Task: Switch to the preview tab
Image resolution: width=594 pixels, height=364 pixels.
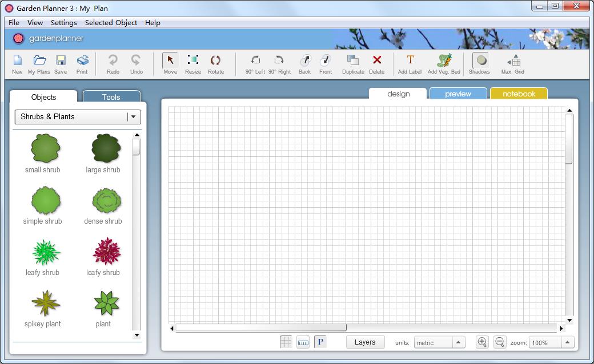Action: (458, 94)
